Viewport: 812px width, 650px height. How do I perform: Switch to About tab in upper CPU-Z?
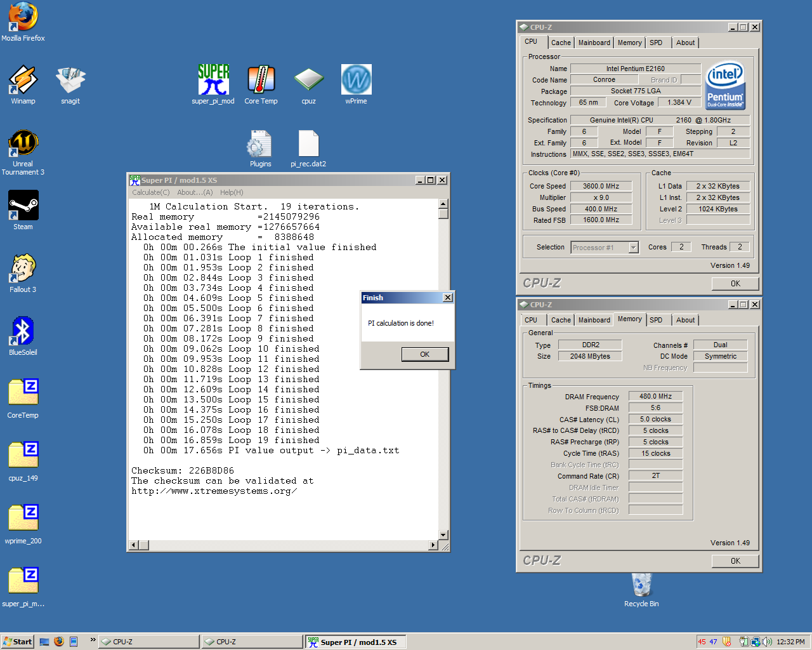685,43
